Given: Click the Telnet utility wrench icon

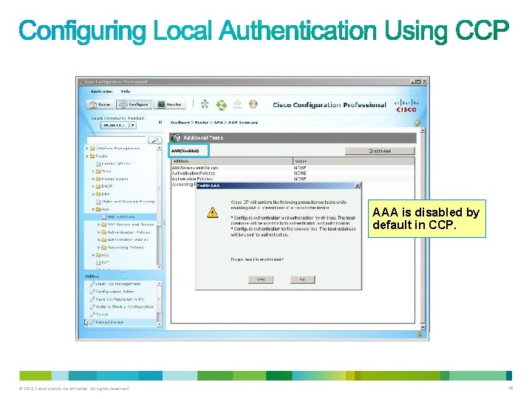Looking at the screenshot, I should click(x=92, y=315).
